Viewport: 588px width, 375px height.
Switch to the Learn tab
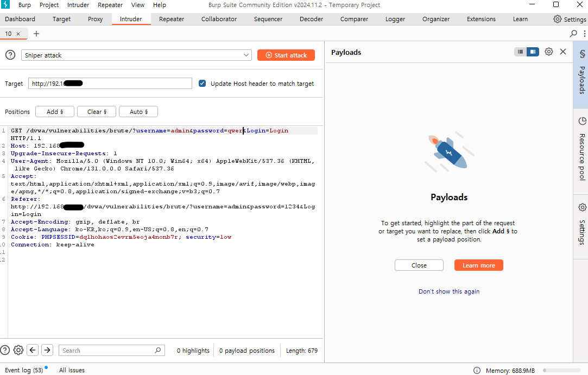tap(520, 19)
